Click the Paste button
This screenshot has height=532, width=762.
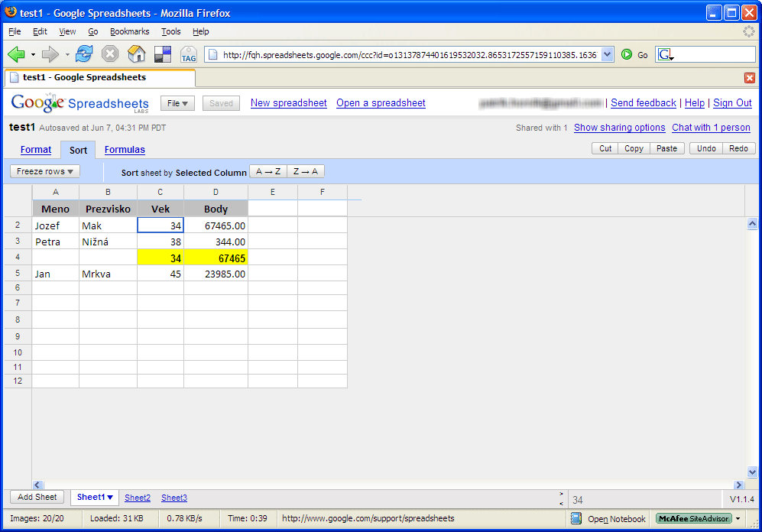[666, 148]
